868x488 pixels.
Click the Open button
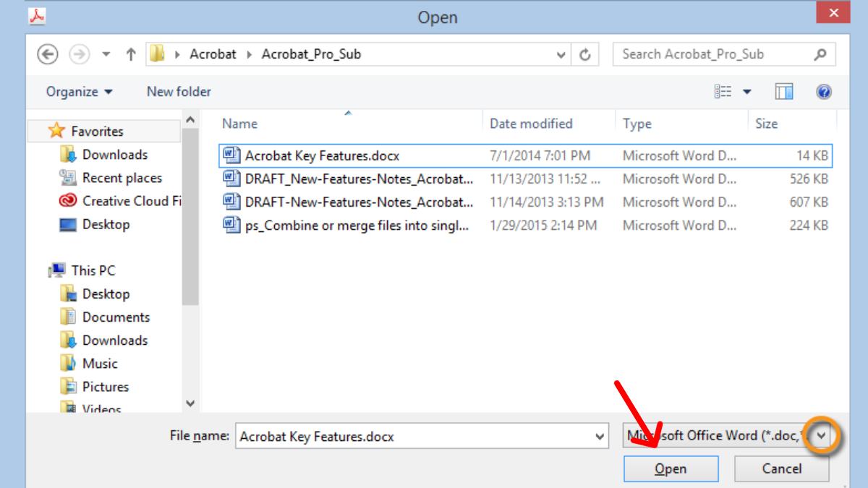coord(671,469)
